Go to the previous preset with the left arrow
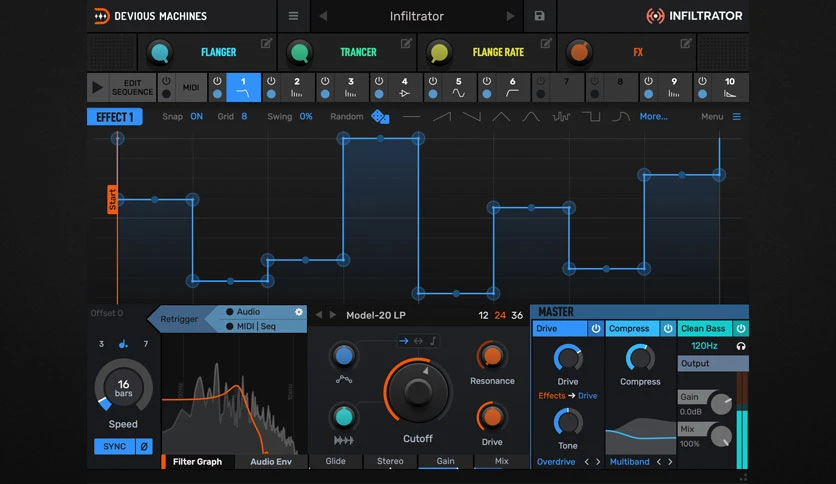Screen dimensions: 836x484 (x=323, y=16)
